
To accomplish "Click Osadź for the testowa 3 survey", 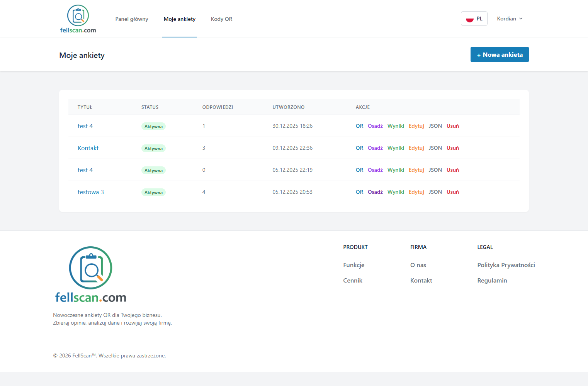I will tap(375, 192).
